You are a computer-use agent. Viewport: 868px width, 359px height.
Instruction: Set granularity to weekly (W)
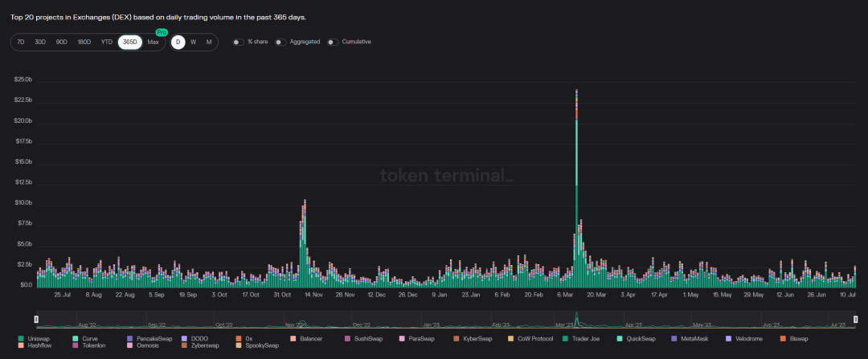tap(193, 42)
